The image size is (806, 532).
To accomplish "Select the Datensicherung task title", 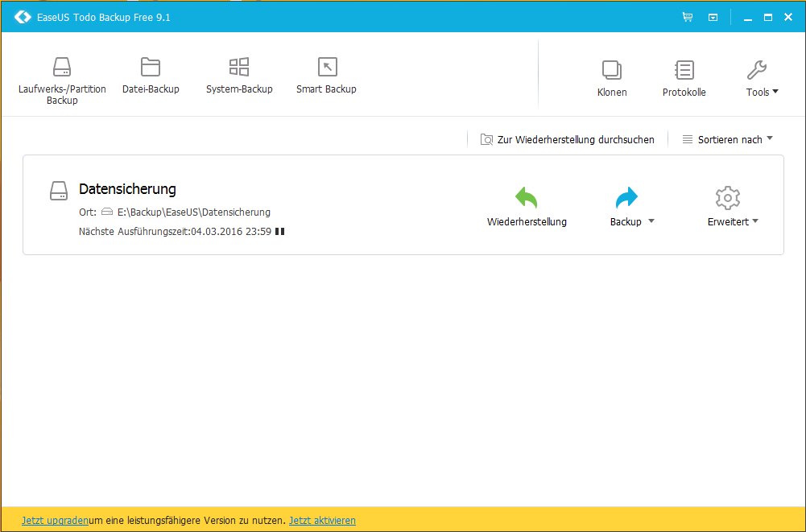I will point(127,189).
